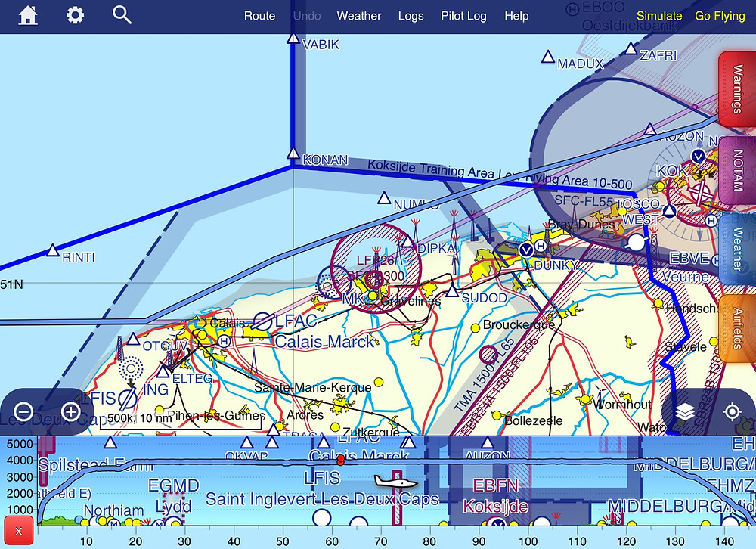
Task: Tap the DUNKY visual reporting point icon
Action: (526, 250)
